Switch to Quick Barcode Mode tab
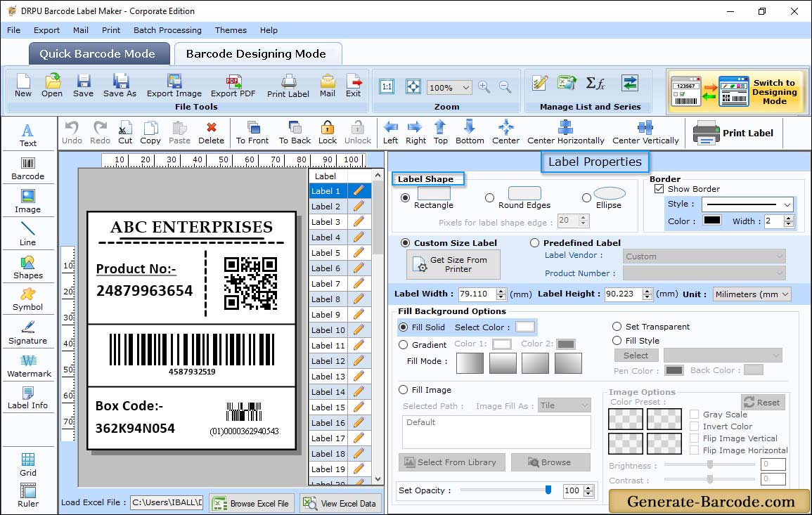 (x=98, y=54)
